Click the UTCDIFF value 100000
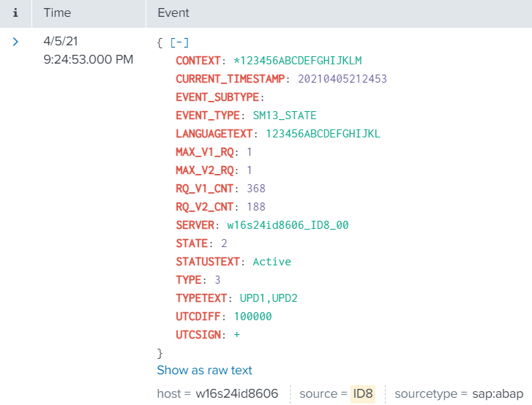 [x=252, y=317]
